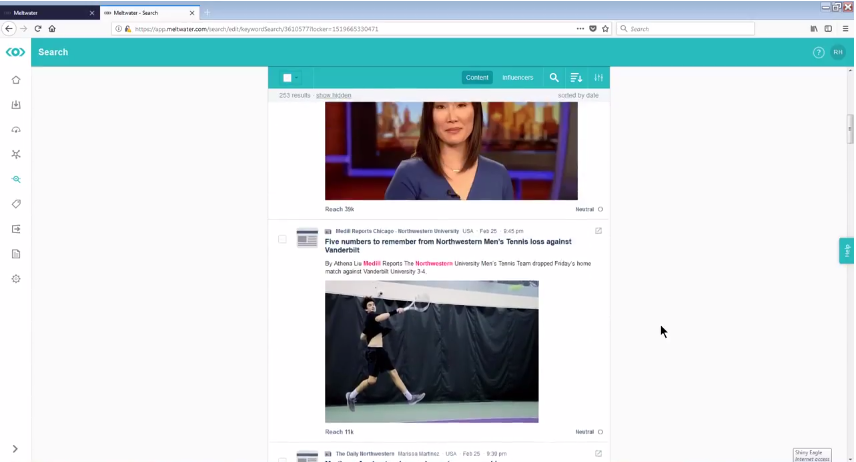
Task: Check the box beside the Medill Reports article
Action: pos(282,239)
